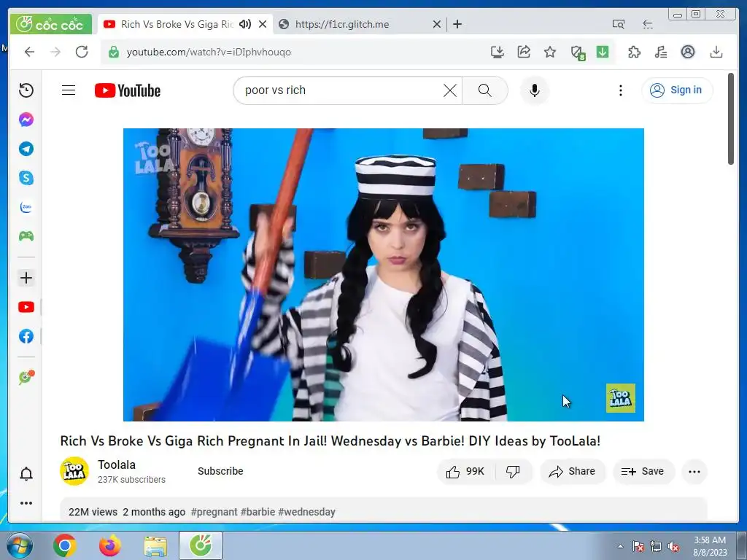Image resolution: width=747 pixels, height=560 pixels.
Task: Open File Explorer from taskbar
Action: [x=155, y=545]
